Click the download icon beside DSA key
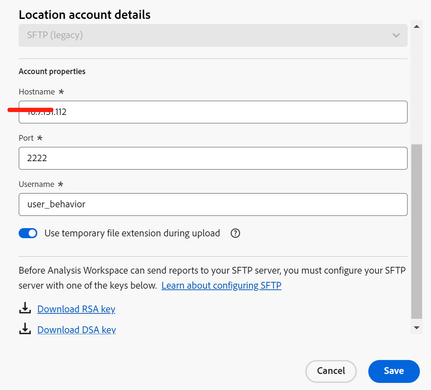Image resolution: width=431 pixels, height=390 pixels. 25,329
